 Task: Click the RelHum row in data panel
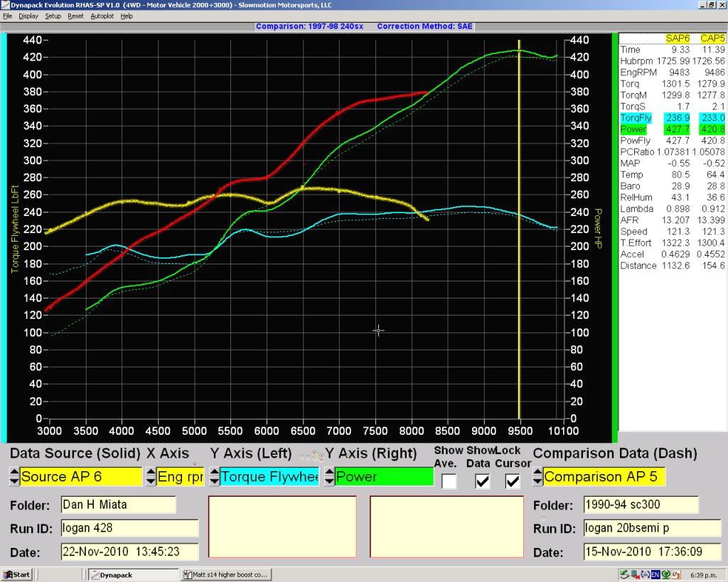pos(673,198)
